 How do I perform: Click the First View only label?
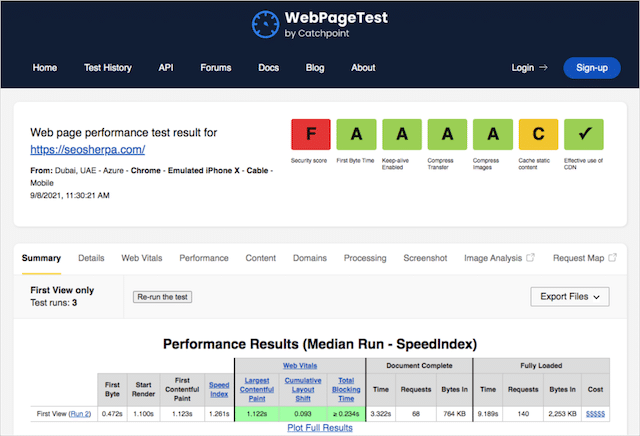point(62,290)
